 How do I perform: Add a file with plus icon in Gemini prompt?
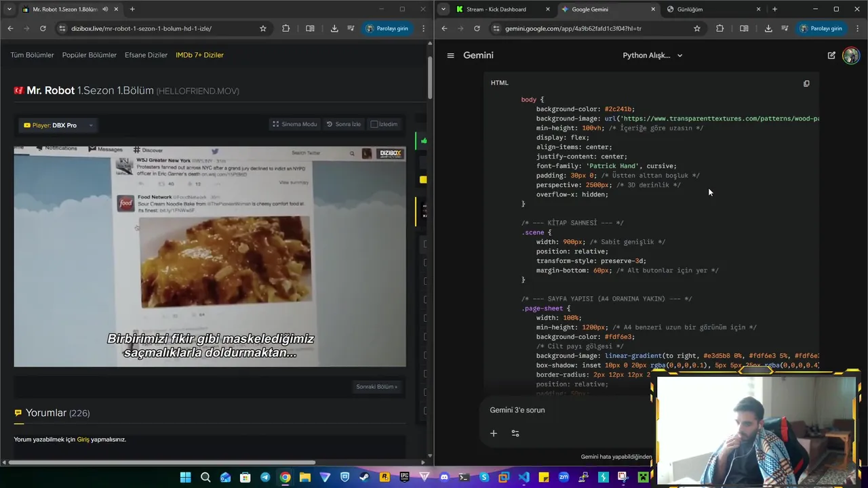(x=494, y=433)
